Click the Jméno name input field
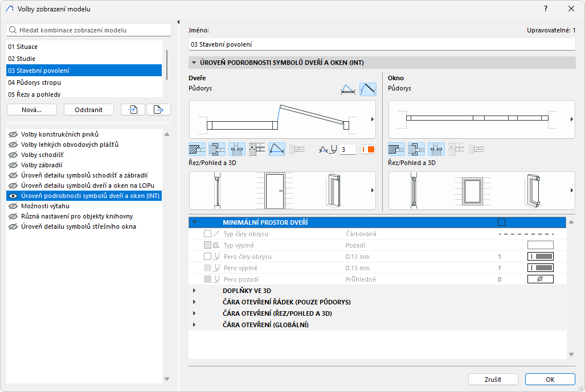 (382, 44)
